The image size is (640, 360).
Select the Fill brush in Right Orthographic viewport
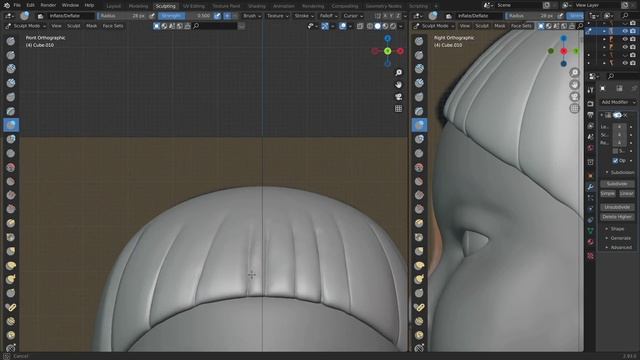(419, 195)
